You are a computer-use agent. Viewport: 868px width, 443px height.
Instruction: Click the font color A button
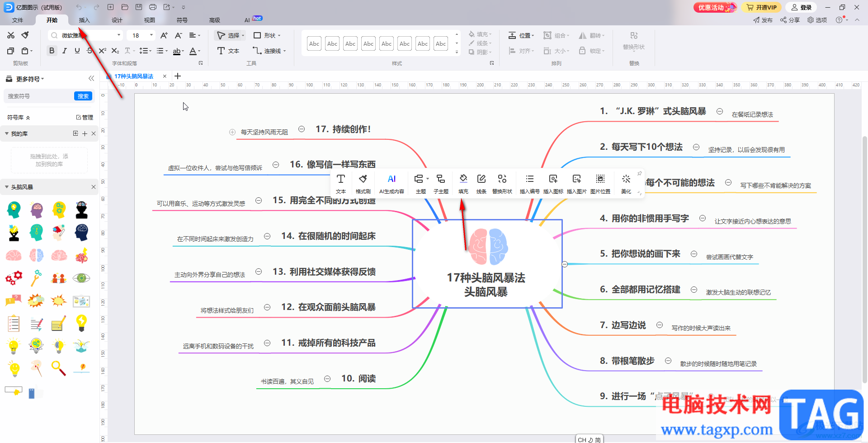[193, 51]
